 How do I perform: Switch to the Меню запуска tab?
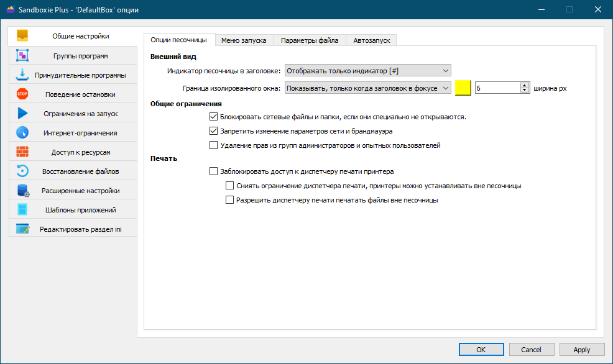tap(244, 40)
